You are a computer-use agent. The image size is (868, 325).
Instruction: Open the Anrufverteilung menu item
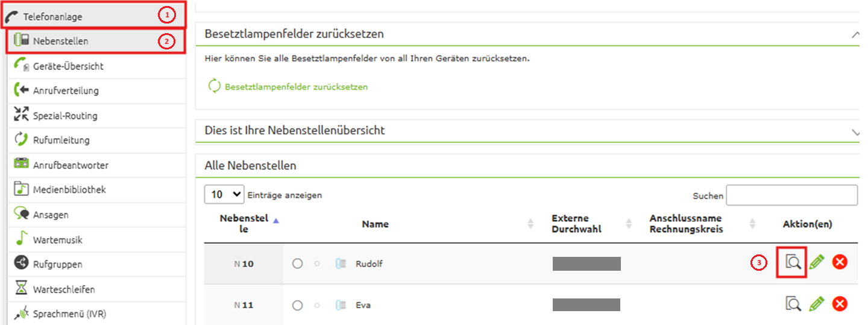(x=65, y=90)
